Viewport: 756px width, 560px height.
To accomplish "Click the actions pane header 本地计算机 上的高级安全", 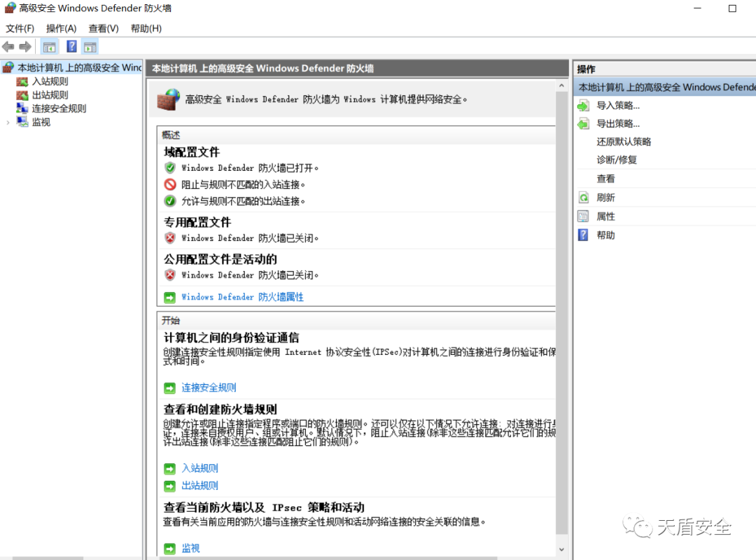I will (x=666, y=87).
